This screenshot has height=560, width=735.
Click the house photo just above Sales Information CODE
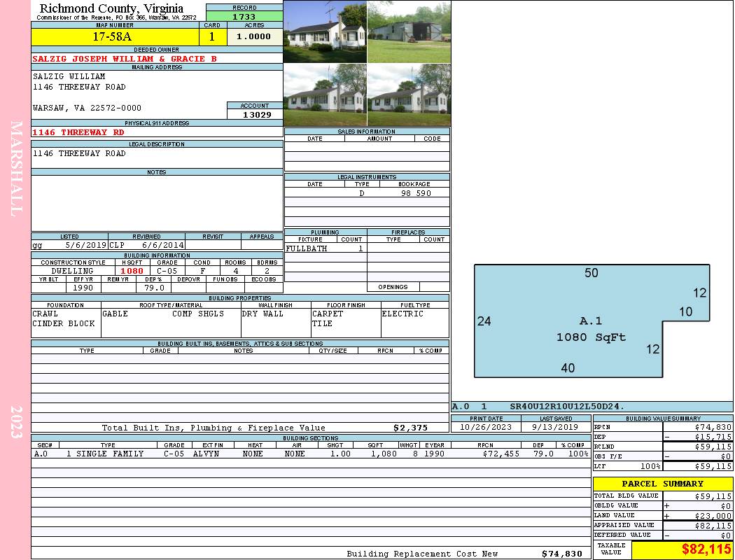(x=409, y=94)
